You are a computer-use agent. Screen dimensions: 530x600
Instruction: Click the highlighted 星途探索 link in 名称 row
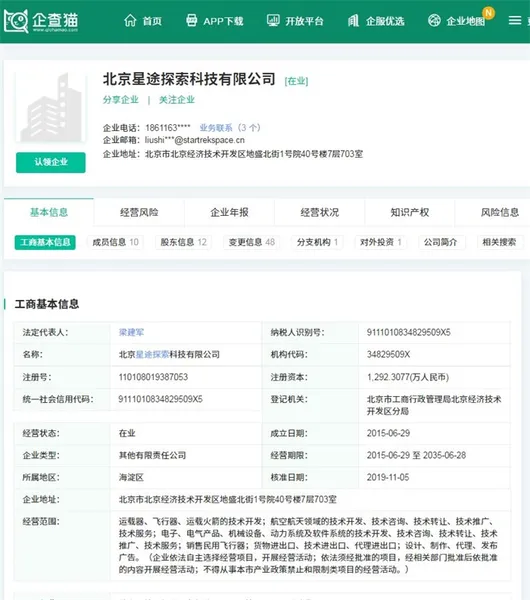[x=152, y=354]
